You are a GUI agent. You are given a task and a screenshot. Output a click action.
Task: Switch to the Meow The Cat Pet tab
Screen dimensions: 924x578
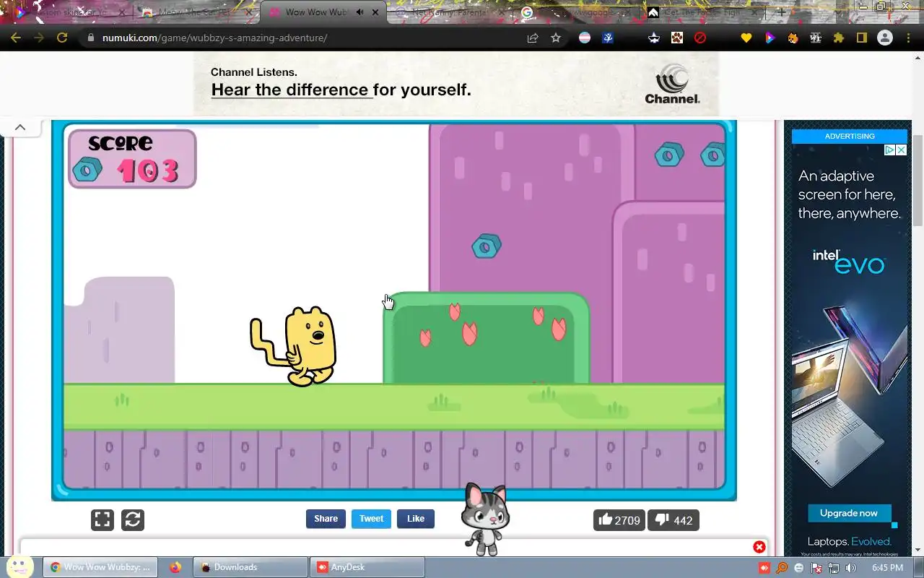196,12
